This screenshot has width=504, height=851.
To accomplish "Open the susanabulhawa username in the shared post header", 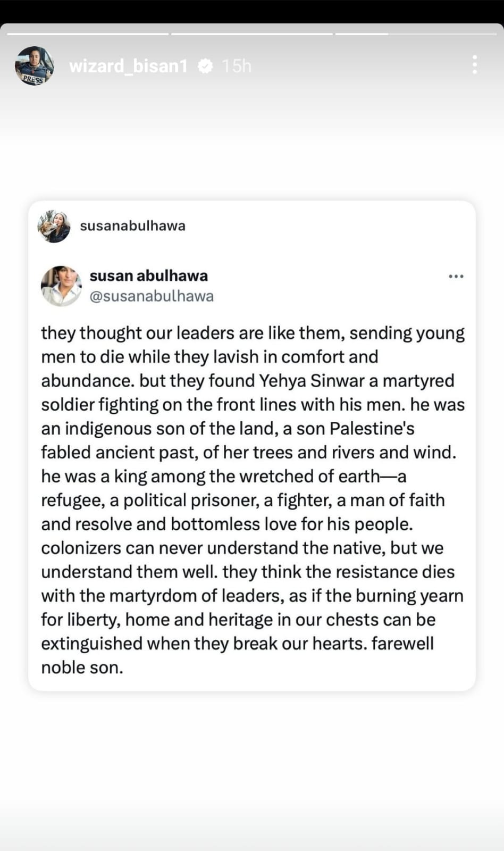I will pos(132,226).
